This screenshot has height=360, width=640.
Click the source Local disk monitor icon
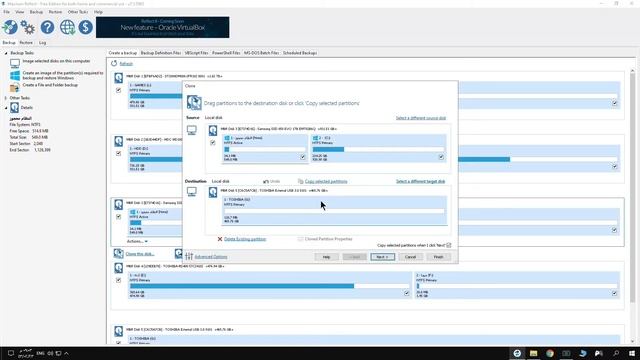pos(191,130)
